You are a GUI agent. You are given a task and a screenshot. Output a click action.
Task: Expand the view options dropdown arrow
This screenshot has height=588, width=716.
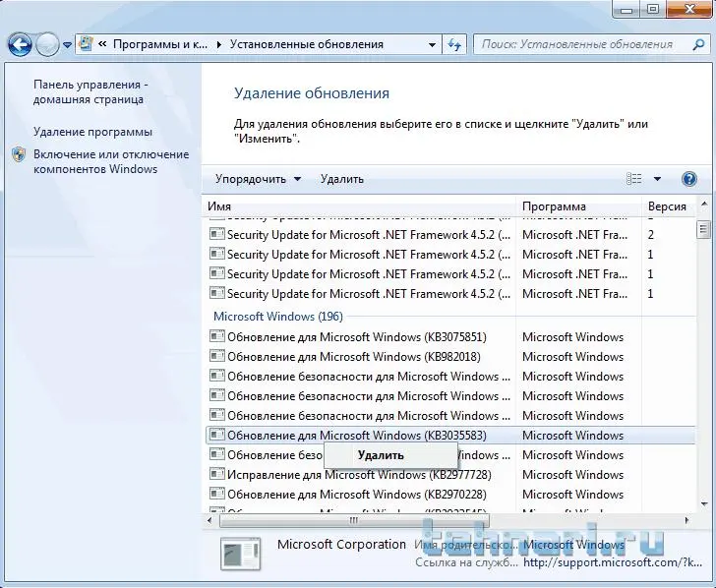[x=657, y=179]
